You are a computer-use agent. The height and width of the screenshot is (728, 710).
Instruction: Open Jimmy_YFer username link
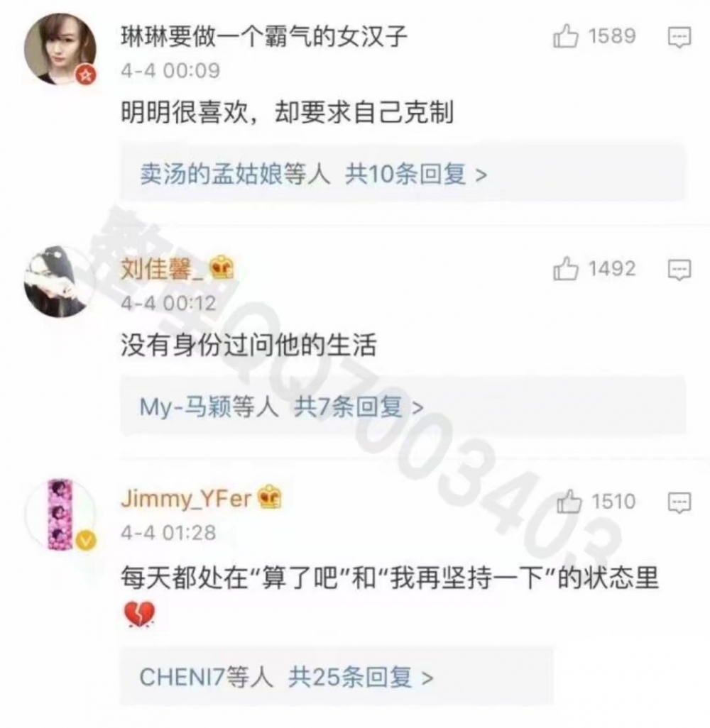tap(186, 499)
